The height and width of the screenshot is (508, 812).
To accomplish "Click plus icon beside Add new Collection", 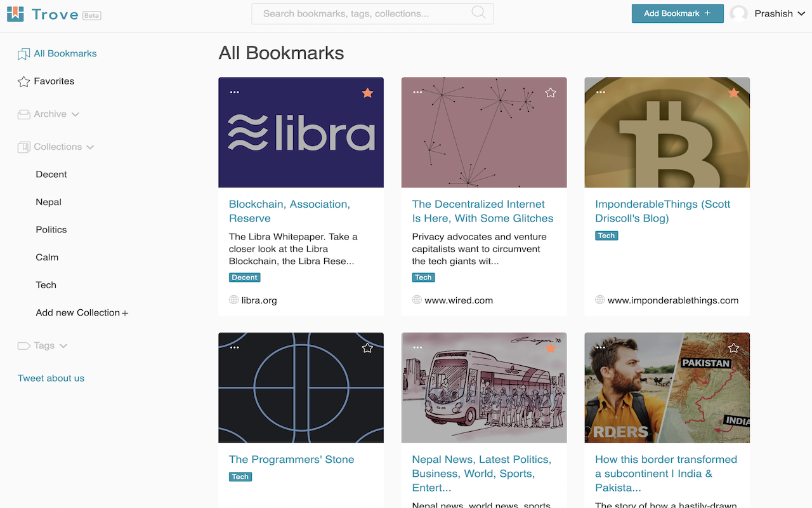I will (125, 313).
